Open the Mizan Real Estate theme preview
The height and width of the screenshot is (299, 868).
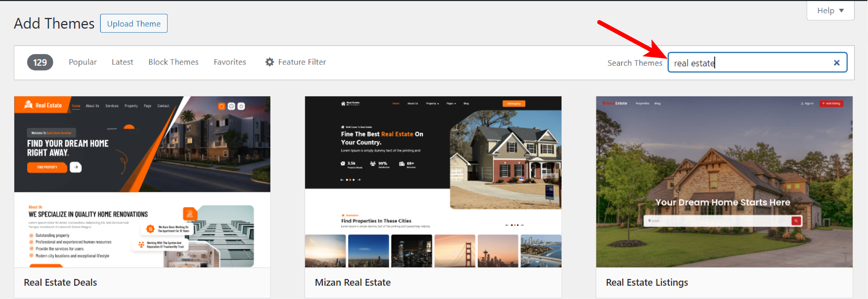pyautogui.click(x=433, y=182)
